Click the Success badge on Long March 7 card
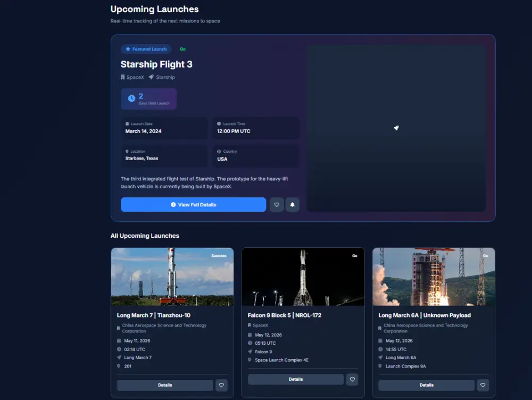532x400 pixels. point(219,256)
